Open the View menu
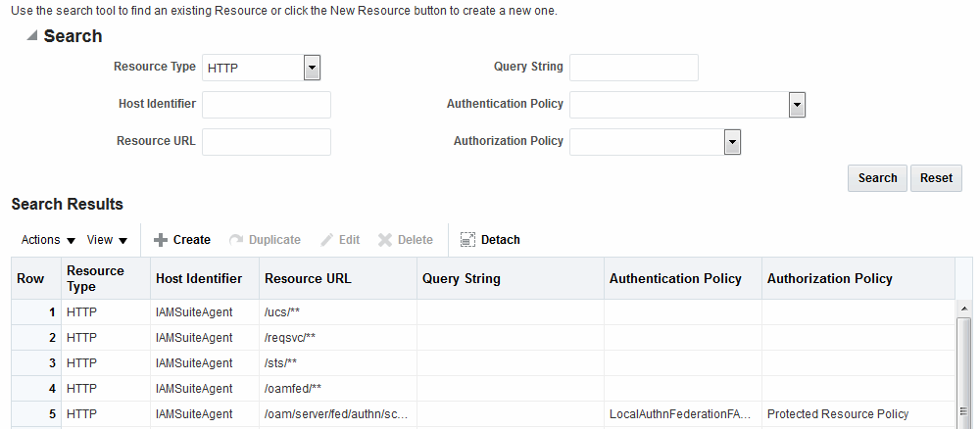This screenshot has height=429, width=980. point(107,240)
